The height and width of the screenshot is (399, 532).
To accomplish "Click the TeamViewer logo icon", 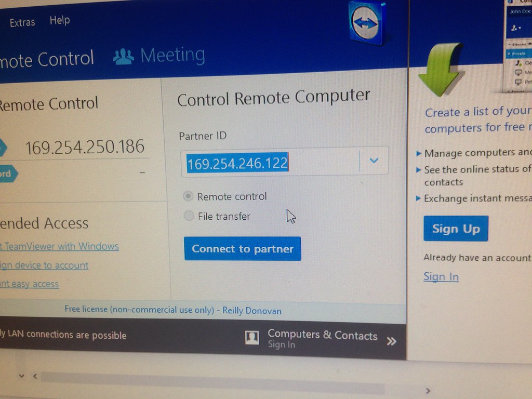I will [367, 23].
